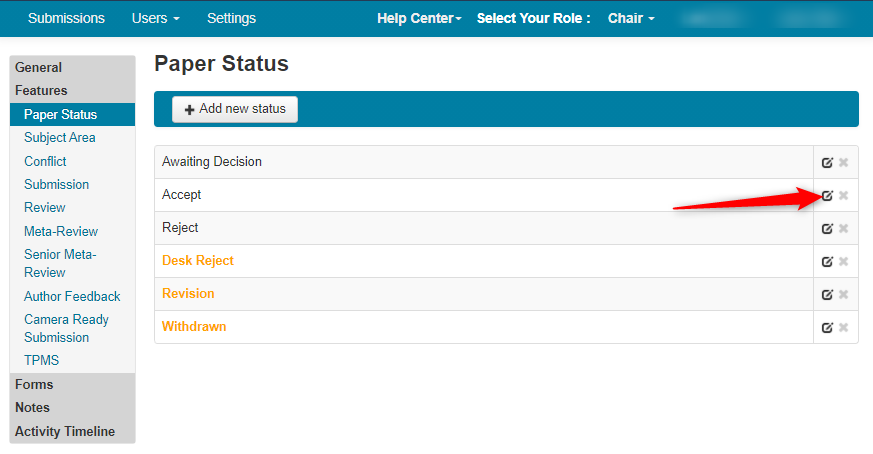Image resolution: width=873 pixels, height=454 pixels.
Task: Go to Submissions in top navigation
Action: (x=66, y=18)
